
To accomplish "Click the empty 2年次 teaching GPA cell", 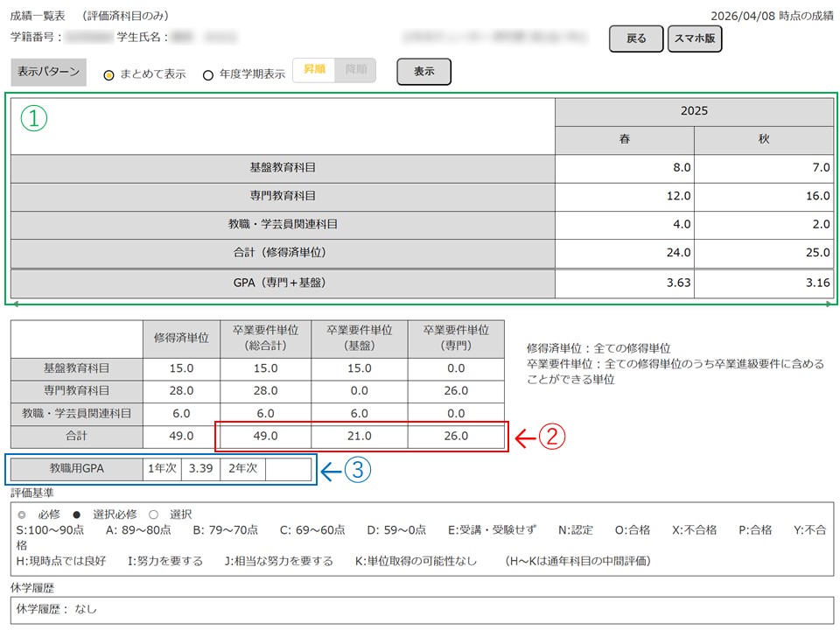I will 287,469.
